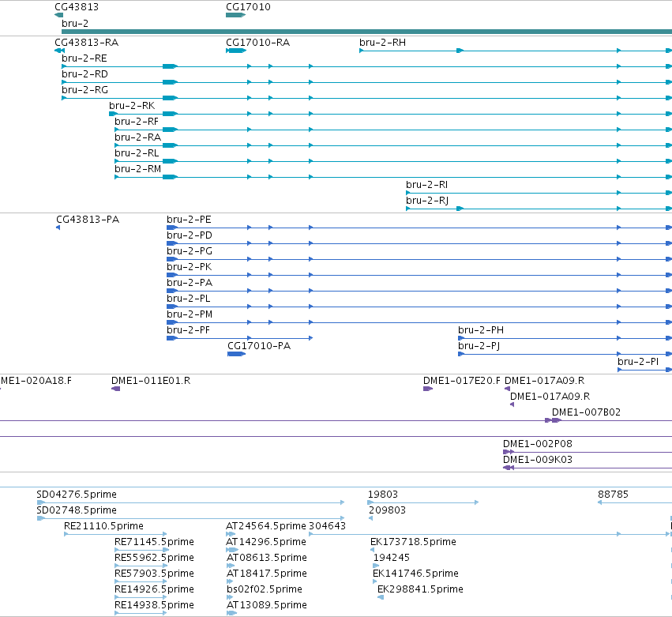The height and width of the screenshot is (617, 672).
Task: Select the CG17010 gene label
Action: (248, 7)
